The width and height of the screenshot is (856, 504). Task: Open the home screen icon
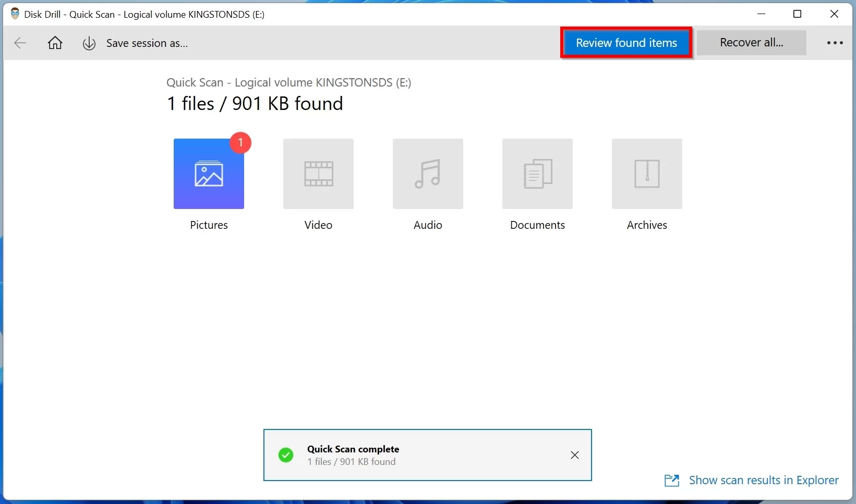[x=55, y=43]
